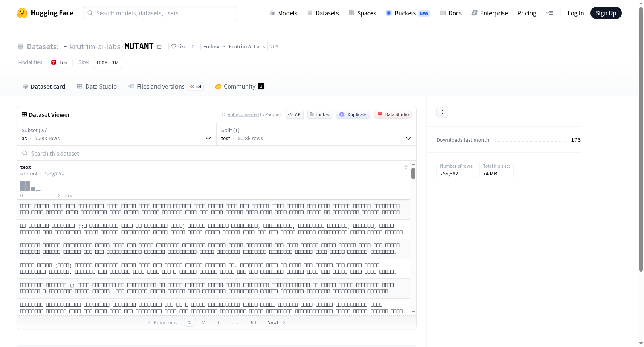Open the Models page

pos(283,13)
